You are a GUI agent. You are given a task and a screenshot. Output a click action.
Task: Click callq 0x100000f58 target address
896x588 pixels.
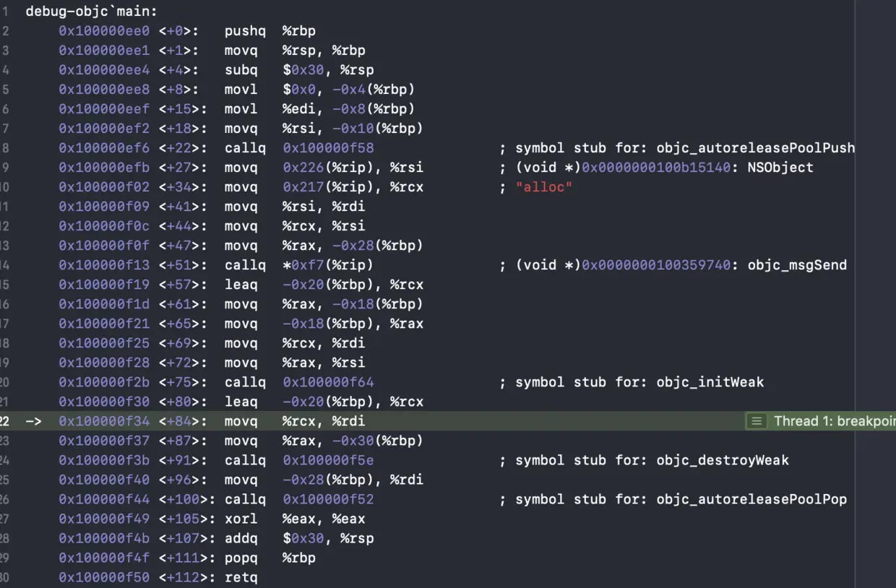328,148
